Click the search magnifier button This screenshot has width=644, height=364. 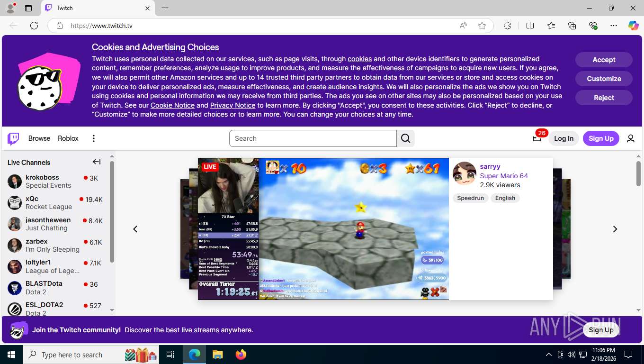406,138
